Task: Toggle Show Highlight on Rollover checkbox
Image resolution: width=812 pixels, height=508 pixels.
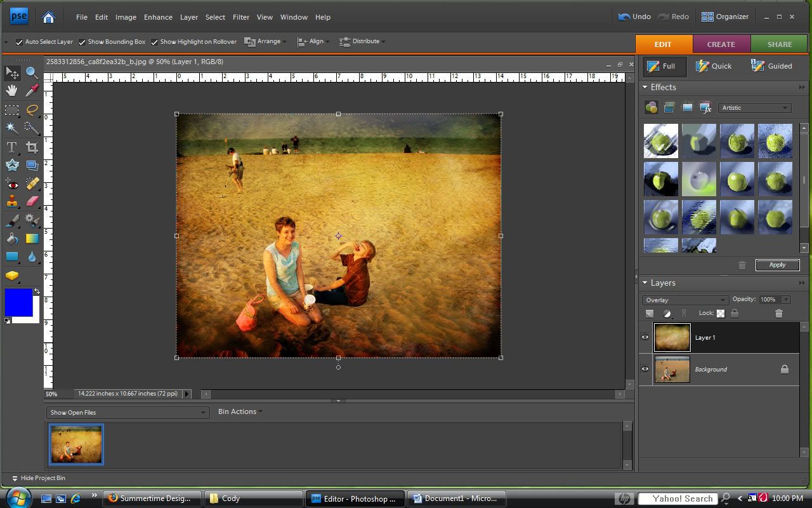Action: point(154,42)
